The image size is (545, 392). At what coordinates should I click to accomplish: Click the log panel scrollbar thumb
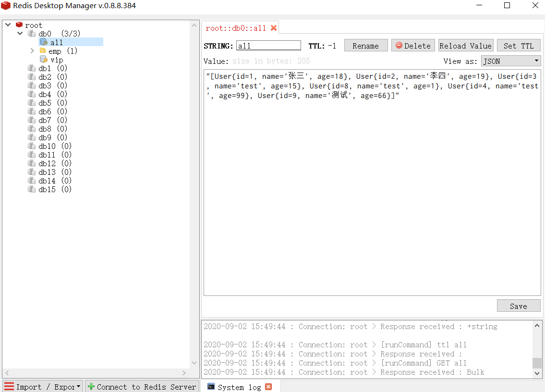[537, 363]
